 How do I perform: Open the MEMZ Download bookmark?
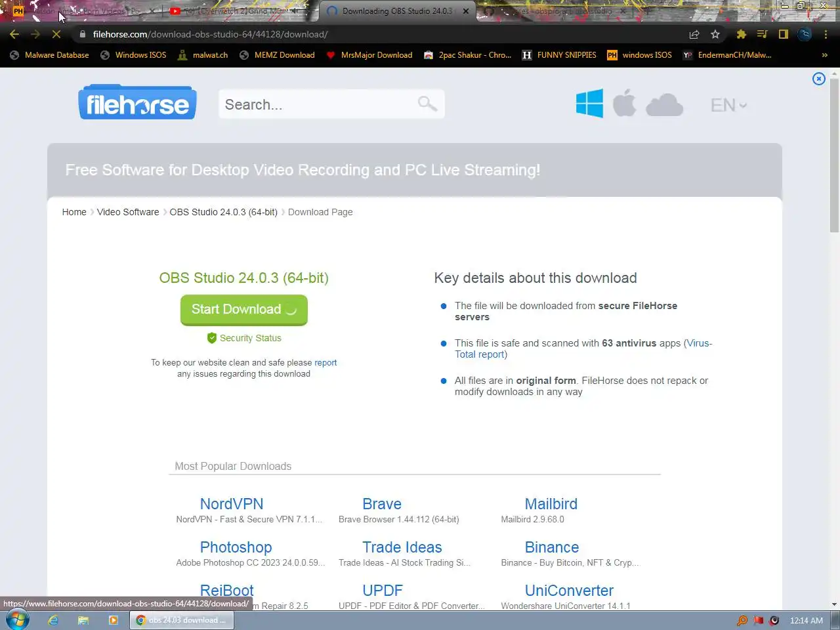point(277,55)
